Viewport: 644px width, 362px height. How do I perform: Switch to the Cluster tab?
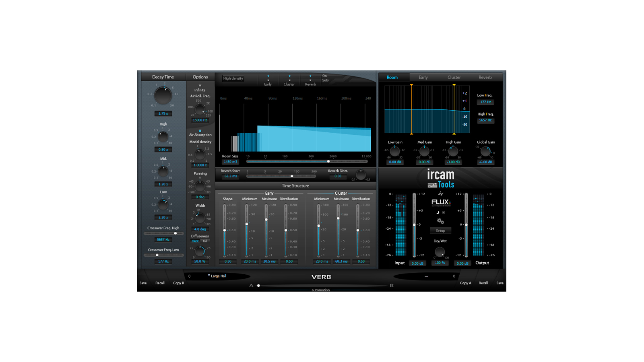tap(454, 77)
